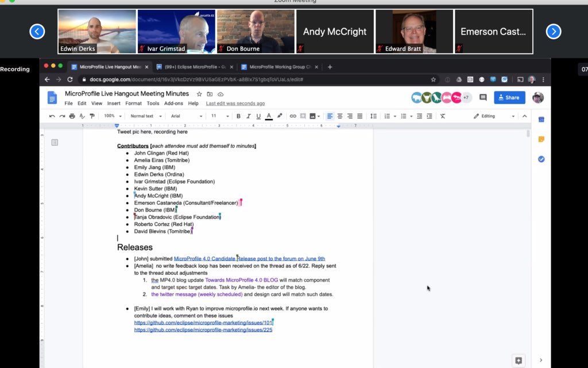Expand numbered list style dropdown arrow
Viewport: 588px width, 368px height.
click(395, 116)
